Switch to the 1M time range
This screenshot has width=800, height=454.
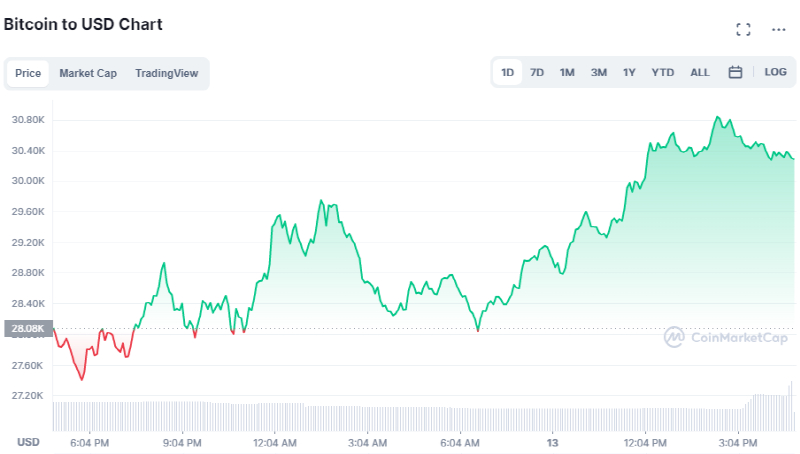tap(567, 72)
